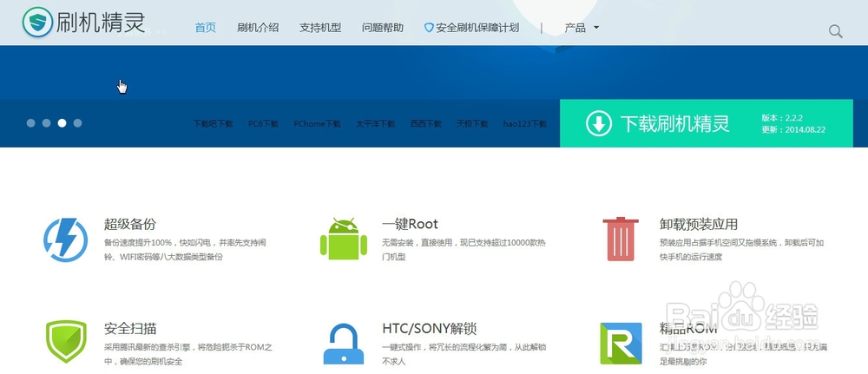Viewport: 868px width, 374px height.
Task: Click the 卸载预装应用 heading
Action: pos(699,224)
